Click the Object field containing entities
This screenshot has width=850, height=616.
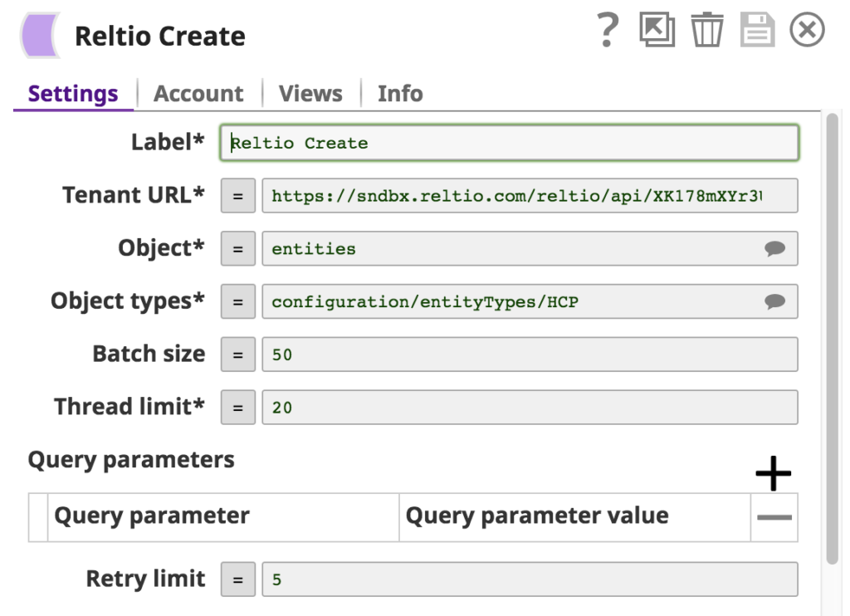click(530, 249)
